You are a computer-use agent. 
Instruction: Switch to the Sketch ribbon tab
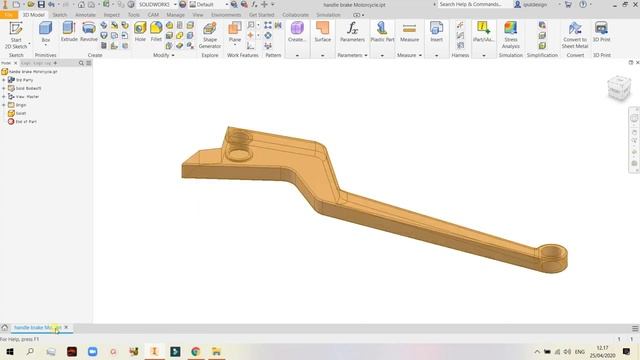click(x=60, y=15)
